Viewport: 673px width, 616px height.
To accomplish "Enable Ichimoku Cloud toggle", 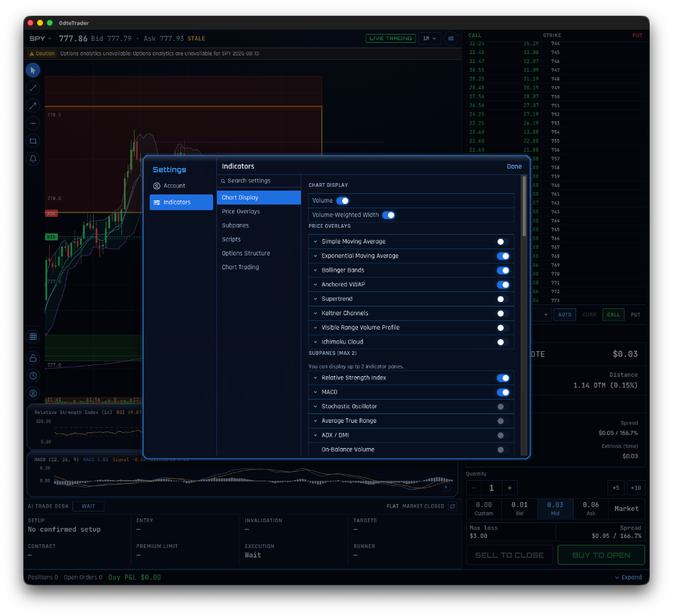I will point(503,342).
